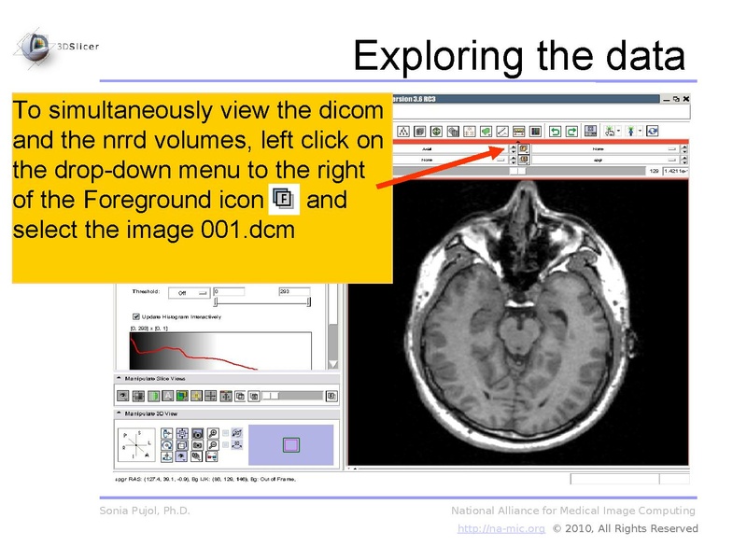Image resolution: width=747 pixels, height=560 pixels.
Task: Toggle the annotation 'A' icon in Manipulate Slice Views
Action: tap(167, 396)
